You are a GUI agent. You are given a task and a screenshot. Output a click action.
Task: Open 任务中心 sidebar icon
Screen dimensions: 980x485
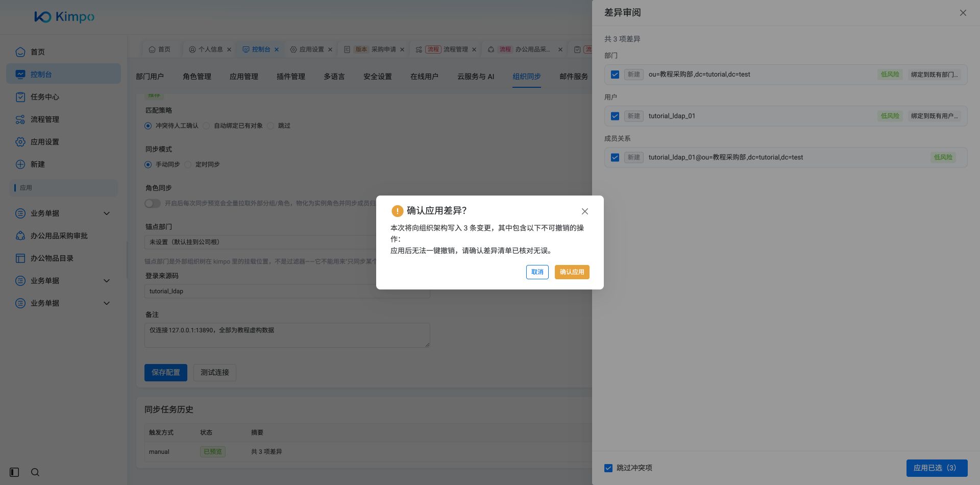pos(20,97)
